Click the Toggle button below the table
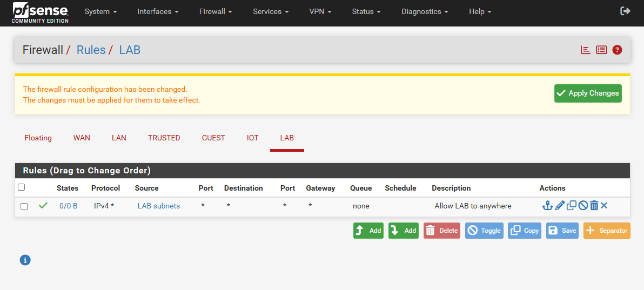This screenshot has height=290, width=644. coord(484,231)
